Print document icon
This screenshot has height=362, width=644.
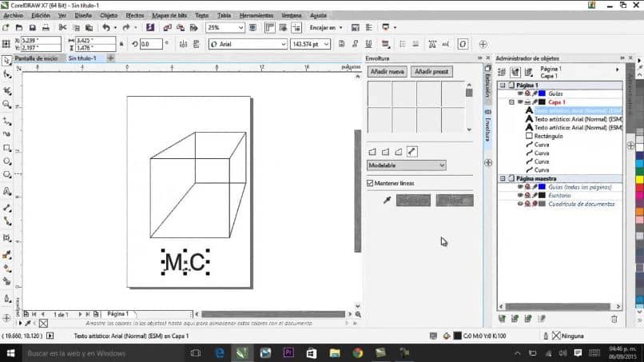pyautogui.click(x=46, y=27)
